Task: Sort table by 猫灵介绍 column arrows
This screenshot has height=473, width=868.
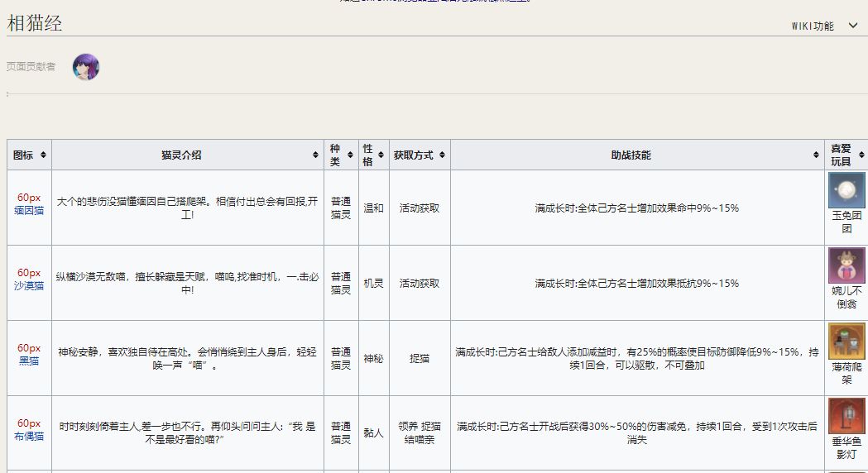Action: (315, 155)
